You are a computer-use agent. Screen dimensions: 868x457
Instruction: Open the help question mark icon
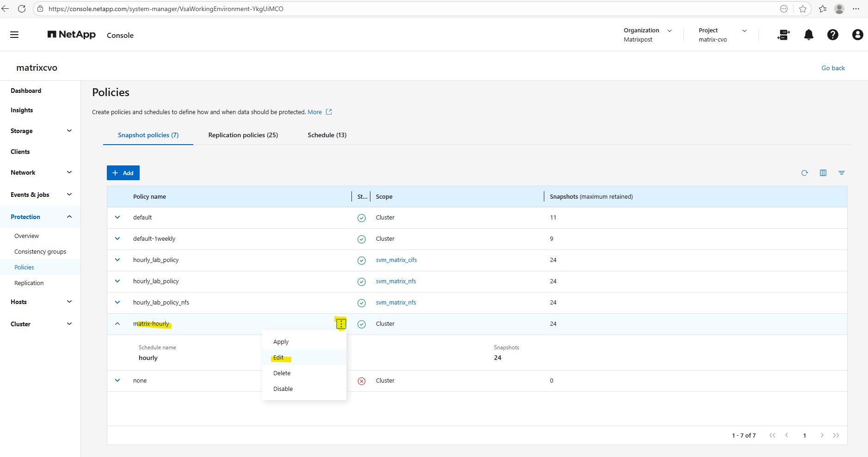click(x=832, y=35)
